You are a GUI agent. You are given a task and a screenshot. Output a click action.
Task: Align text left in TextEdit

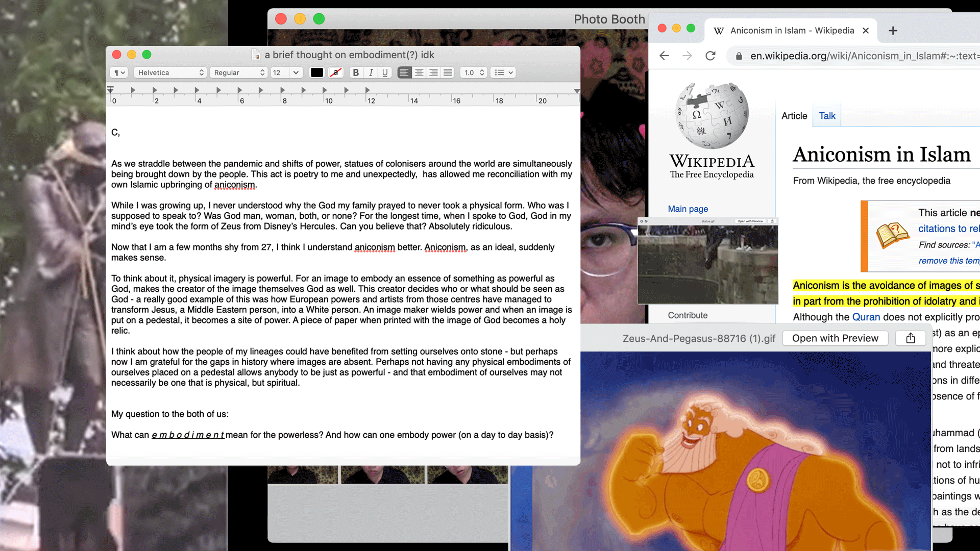[404, 72]
